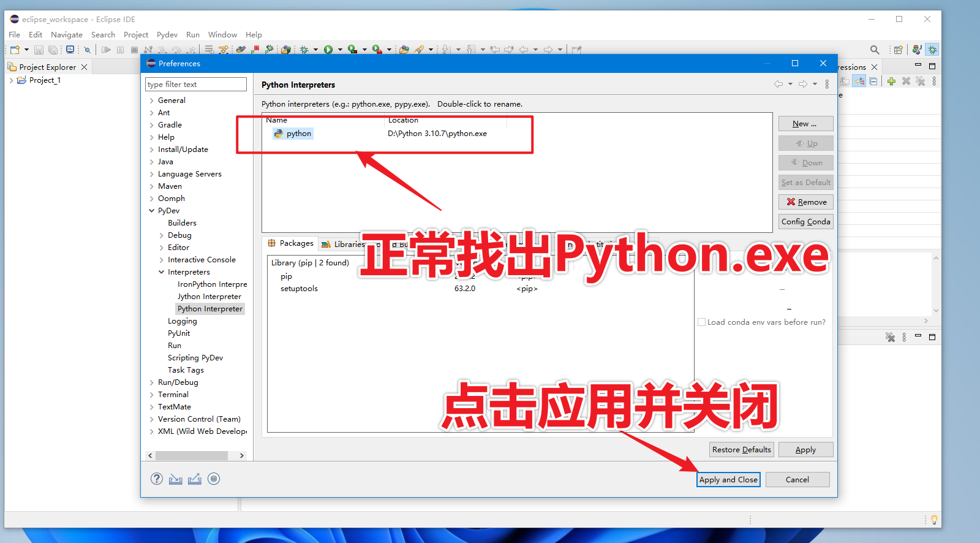Click the Debug bug toolbar icon
Screen dimensions: 980x543
point(304,50)
